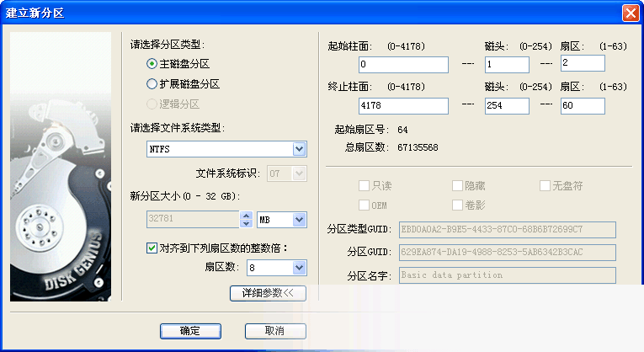The width and height of the screenshot is (644, 352).
Task: Toggle the OEM checkbox
Action: tap(364, 205)
